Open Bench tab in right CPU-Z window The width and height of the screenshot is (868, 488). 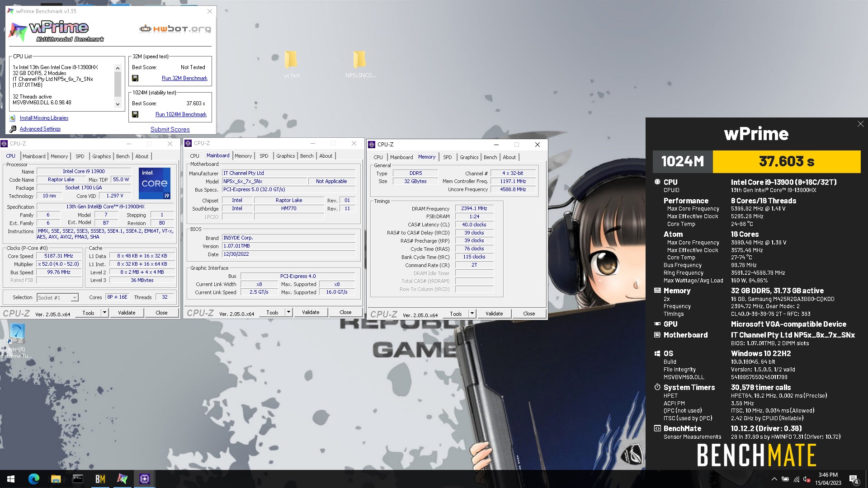pos(491,157)
